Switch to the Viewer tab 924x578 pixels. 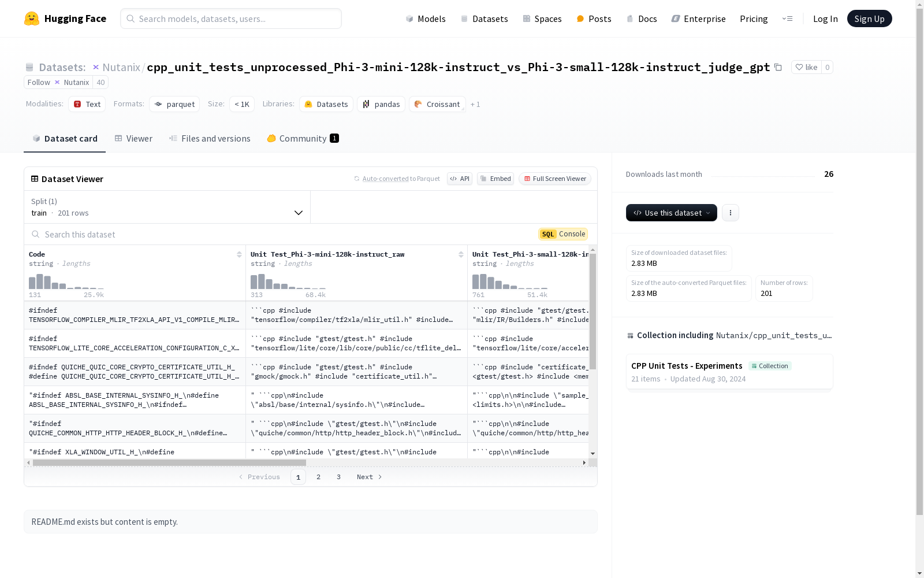tap(133, 139)
